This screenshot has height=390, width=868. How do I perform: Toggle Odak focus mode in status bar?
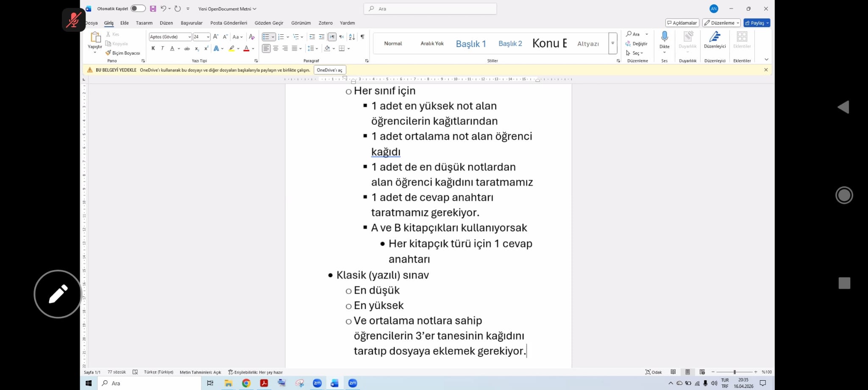pos(653,372)
